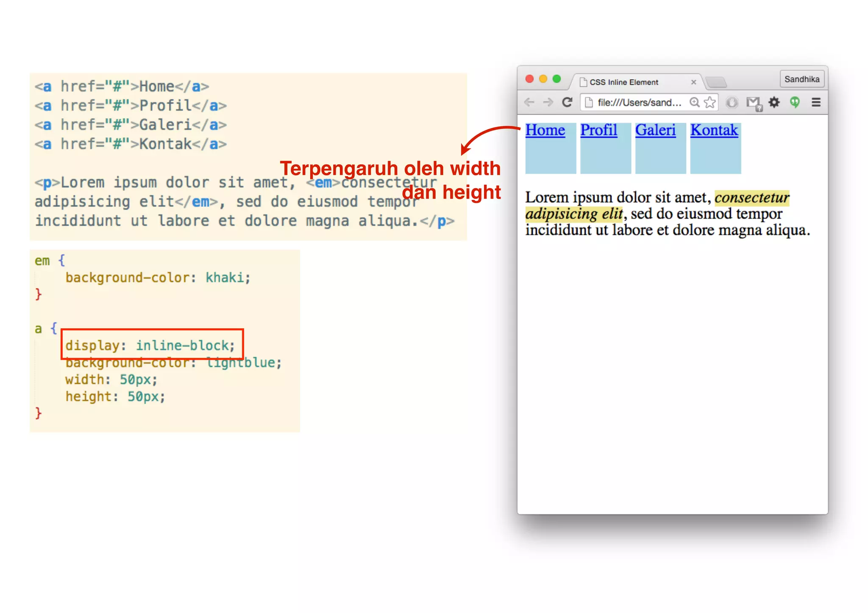Click the page file icon in address bar
The height and width of the screenshot is (613, 868).
click(589, 102)
